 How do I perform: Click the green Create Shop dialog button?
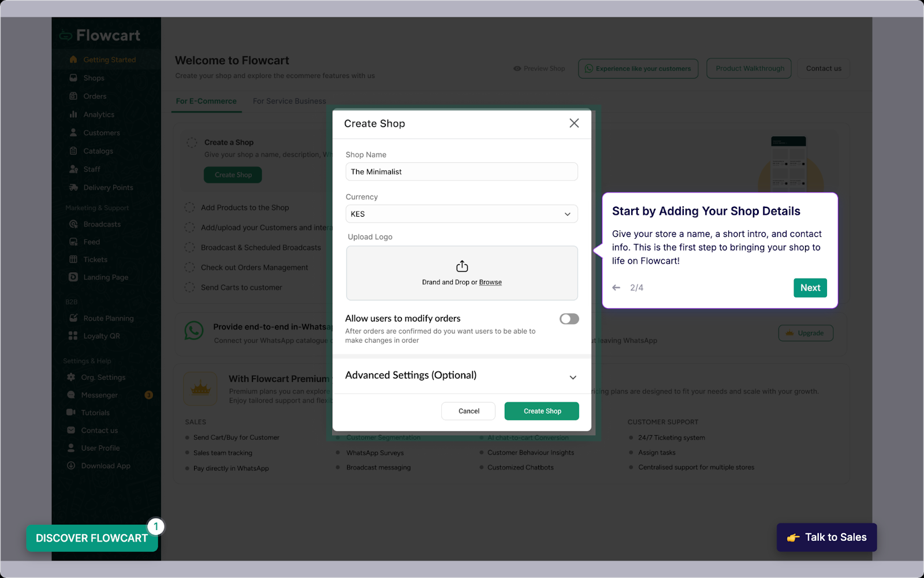coord(542,411)
